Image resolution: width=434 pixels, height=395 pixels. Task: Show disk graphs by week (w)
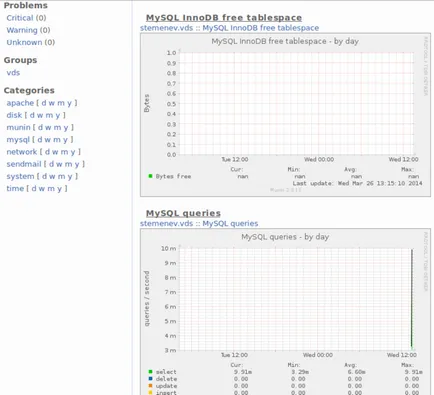tap(40, 115)
